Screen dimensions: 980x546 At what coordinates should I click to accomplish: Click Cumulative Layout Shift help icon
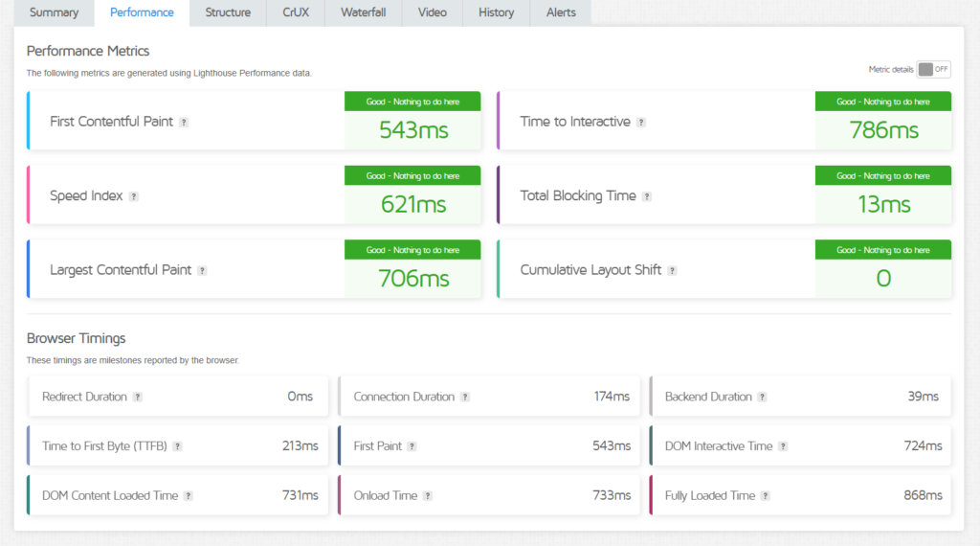[672, 271]
